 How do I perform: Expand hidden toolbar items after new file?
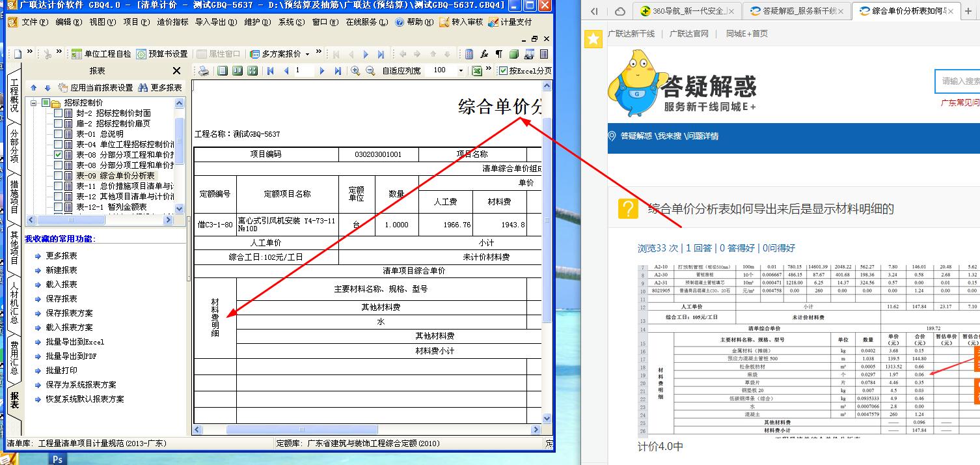(30, 52)
